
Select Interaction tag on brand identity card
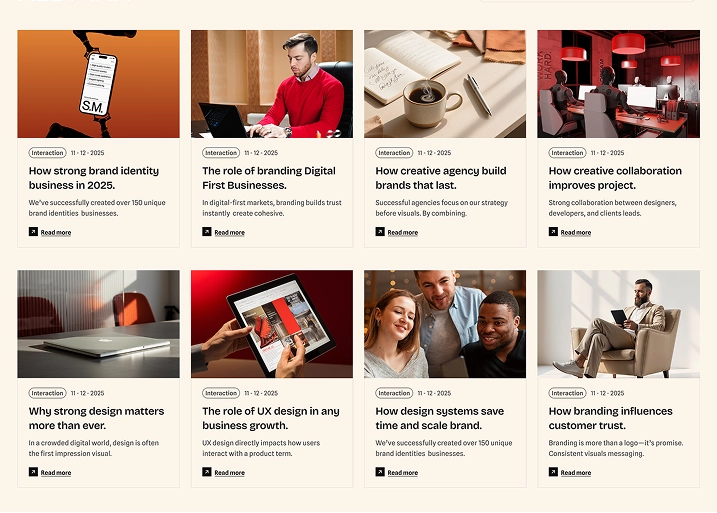[48, 153]
